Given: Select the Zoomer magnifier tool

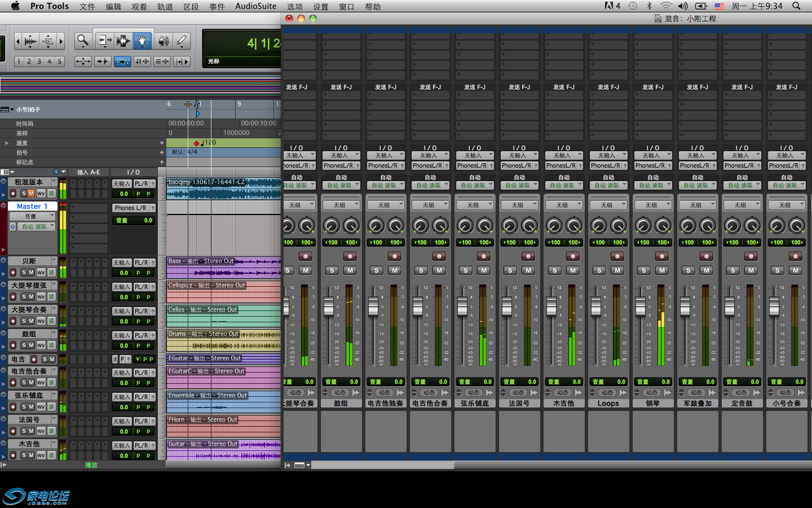Looking at the screenshot, I should pos(83,40).
